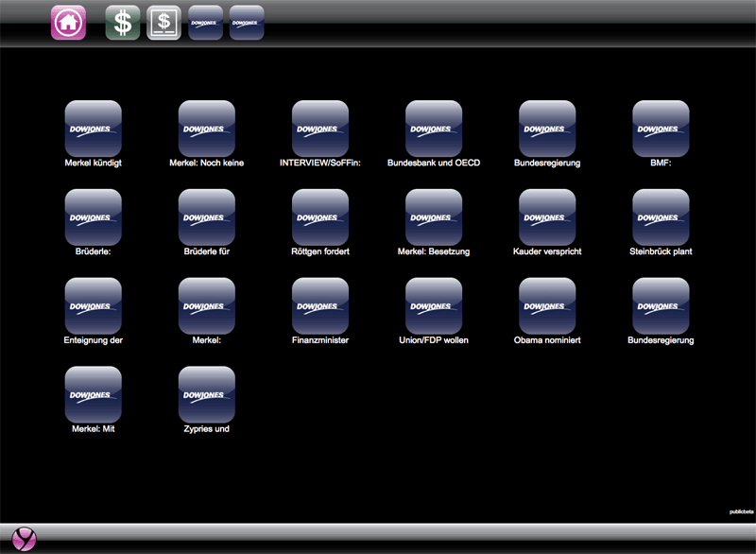Image resolution: width=756 pixels, height=554 pixels.
Task: Select the "Enteignung der" Dow Jones icon
Action: [93, 305]
